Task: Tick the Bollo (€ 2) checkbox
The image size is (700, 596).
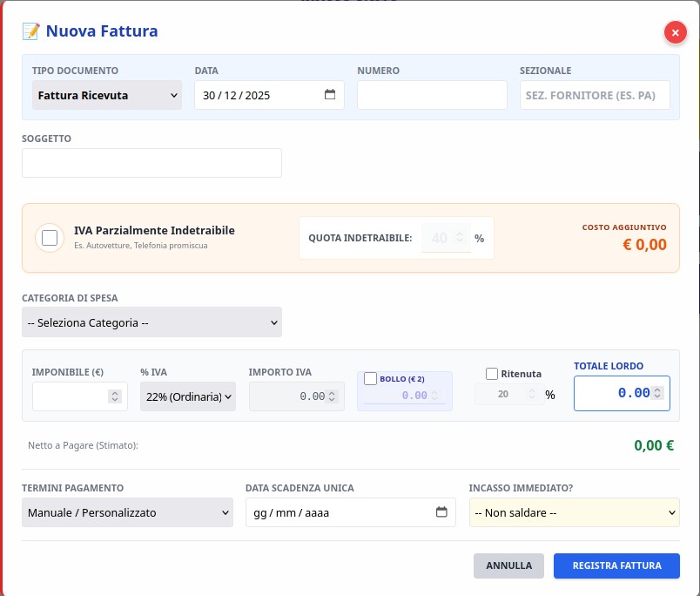Action: tap(370, 378)
